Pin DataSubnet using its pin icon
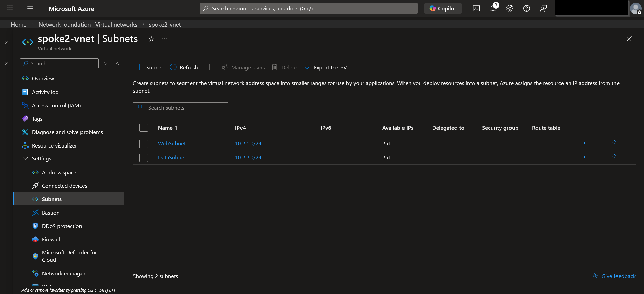644x294 pixels. pos(614,157)
